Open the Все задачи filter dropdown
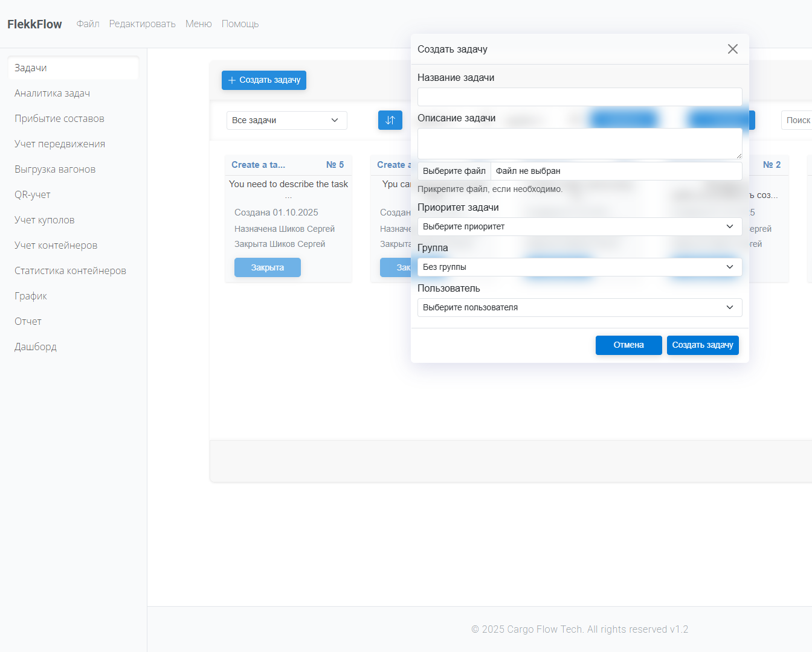The image size is (812, 652). [286, 120]
